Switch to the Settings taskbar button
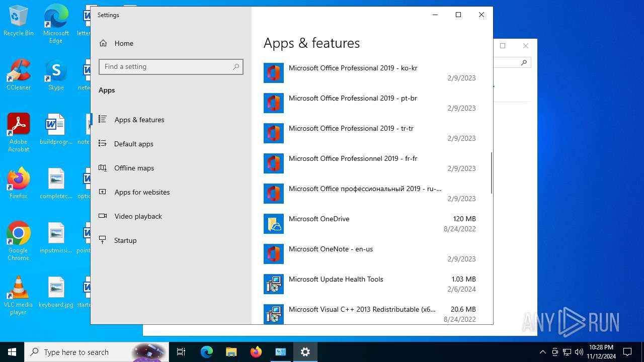The height and width of the screenshot is (362, 644). coord(305,352)
